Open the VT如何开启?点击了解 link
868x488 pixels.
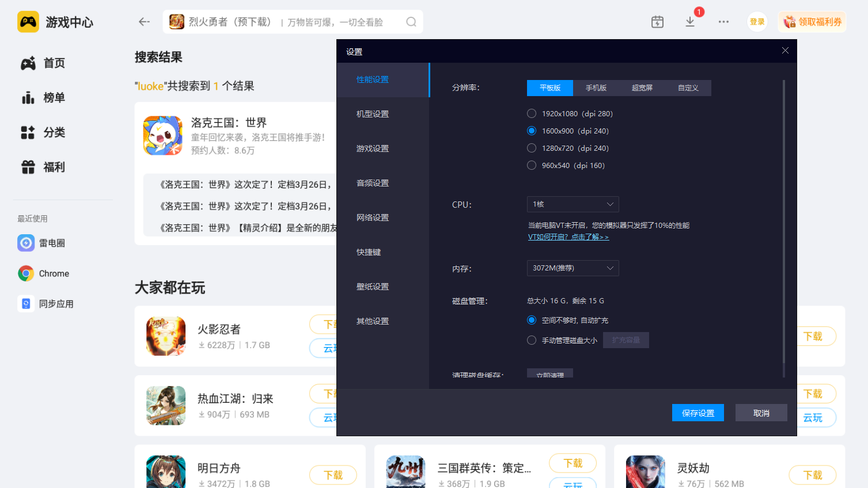(x=568, y=237)
